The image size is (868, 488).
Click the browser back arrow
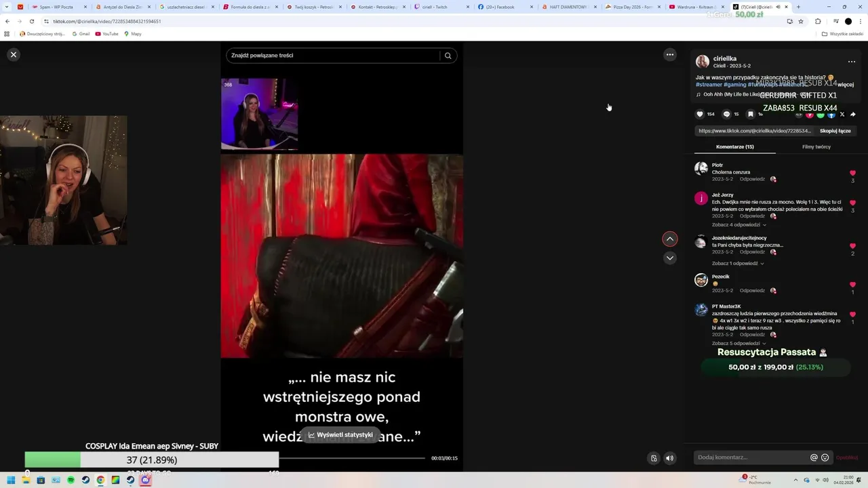pos(7,21)
